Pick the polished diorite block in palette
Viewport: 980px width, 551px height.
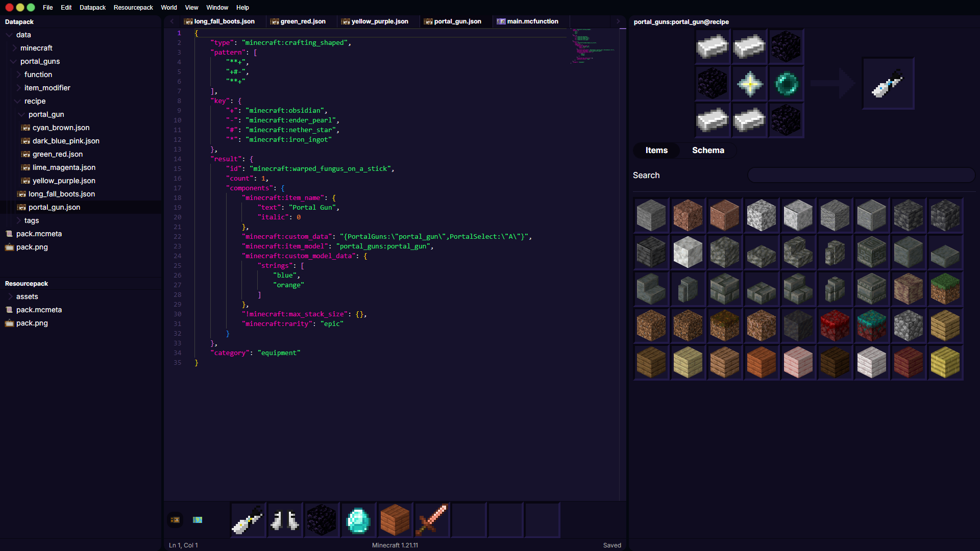click(798, 215)
